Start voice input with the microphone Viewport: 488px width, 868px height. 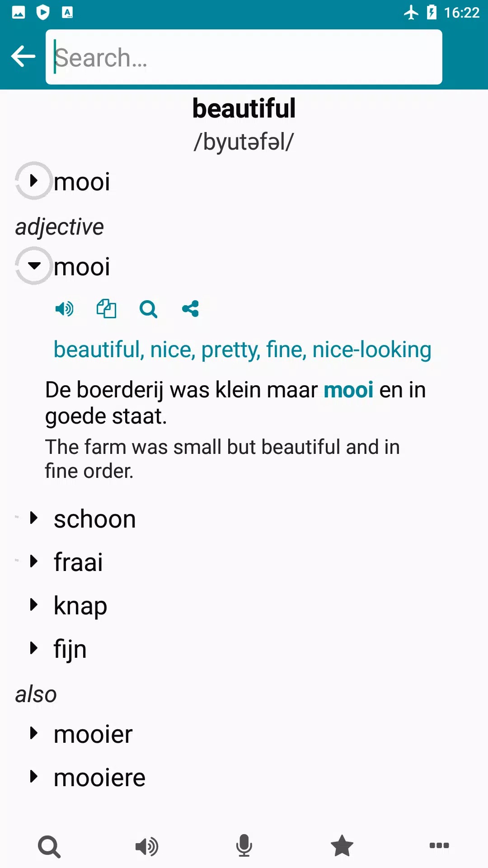coord(244,846)
